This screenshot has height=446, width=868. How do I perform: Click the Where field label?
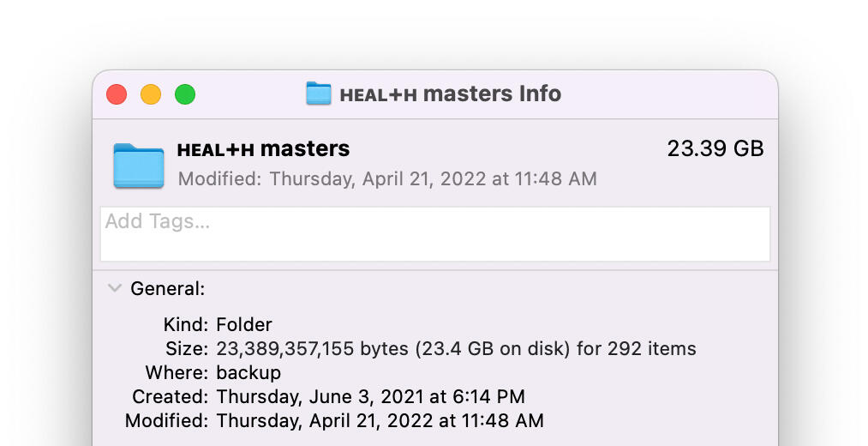176,373
